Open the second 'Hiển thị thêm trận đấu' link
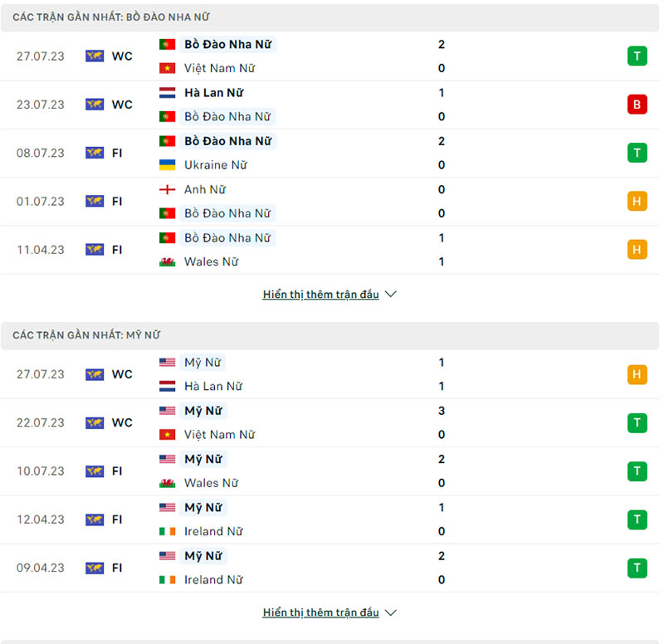664x644 pixels. click(x=320, y=612)
